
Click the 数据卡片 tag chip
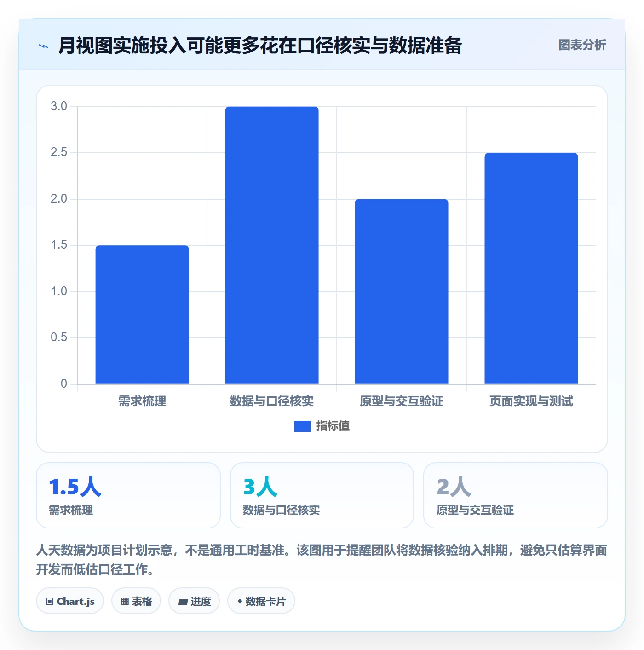coord(261,601)
